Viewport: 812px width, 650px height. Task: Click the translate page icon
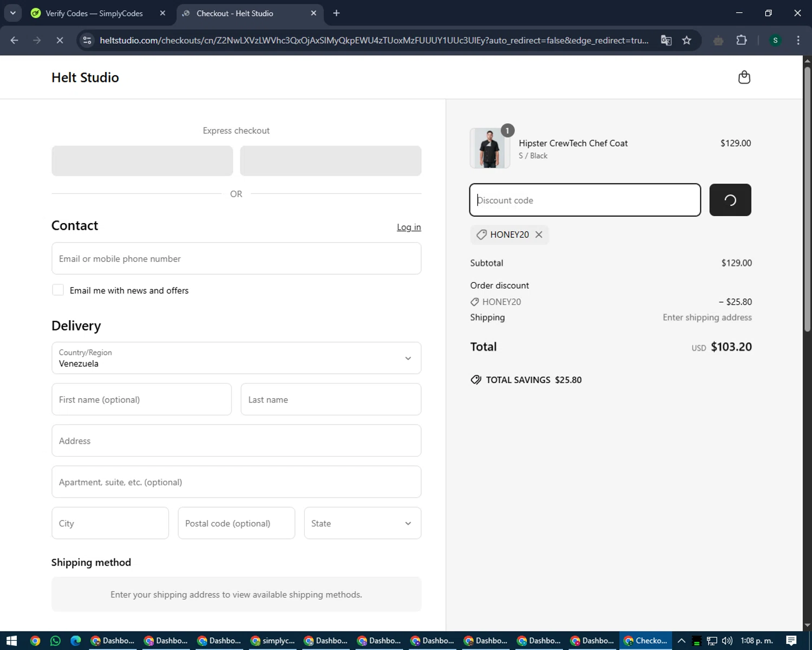point(666,40)
